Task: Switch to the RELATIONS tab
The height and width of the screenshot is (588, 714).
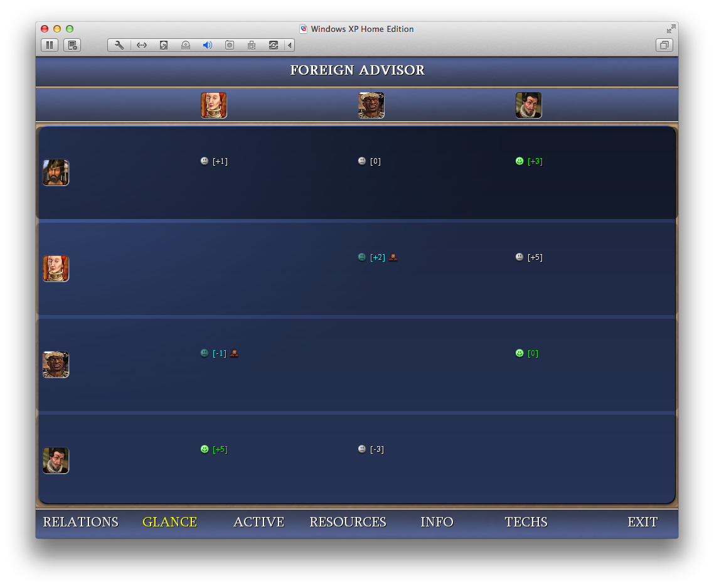Action: click(x=80, y=522)
